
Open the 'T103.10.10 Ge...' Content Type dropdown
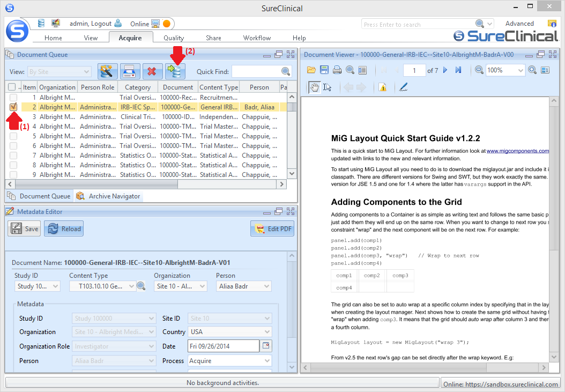click(103, 286)
